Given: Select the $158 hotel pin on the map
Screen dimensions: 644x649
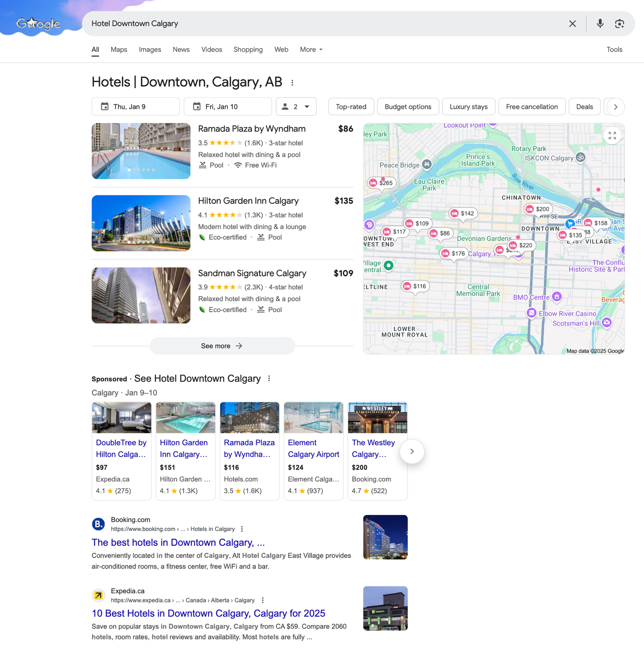Looking at the screenshot, I should (596, 223).
